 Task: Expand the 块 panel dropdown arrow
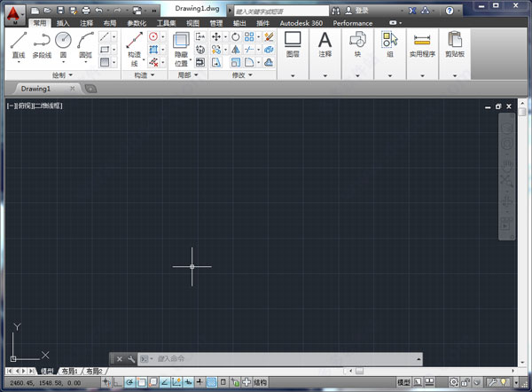[357, 75]
